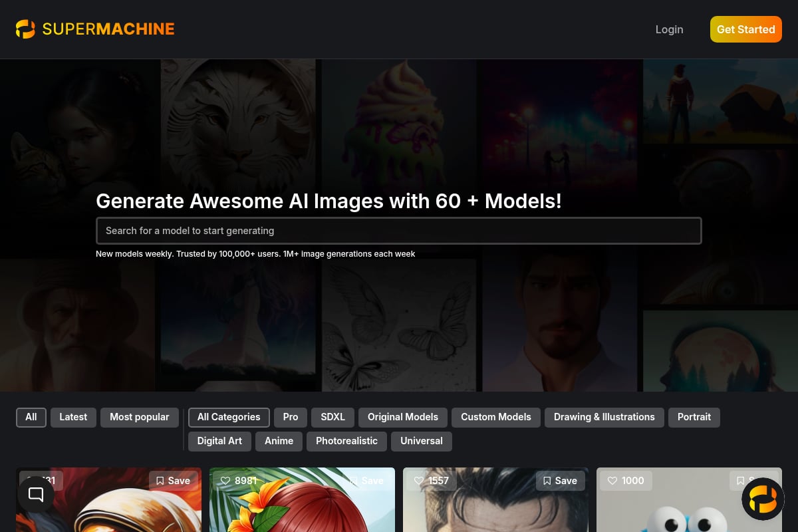Filter by Drawing & Illustrations
Screen dimensions: 798x532
[x=604, y=418]
